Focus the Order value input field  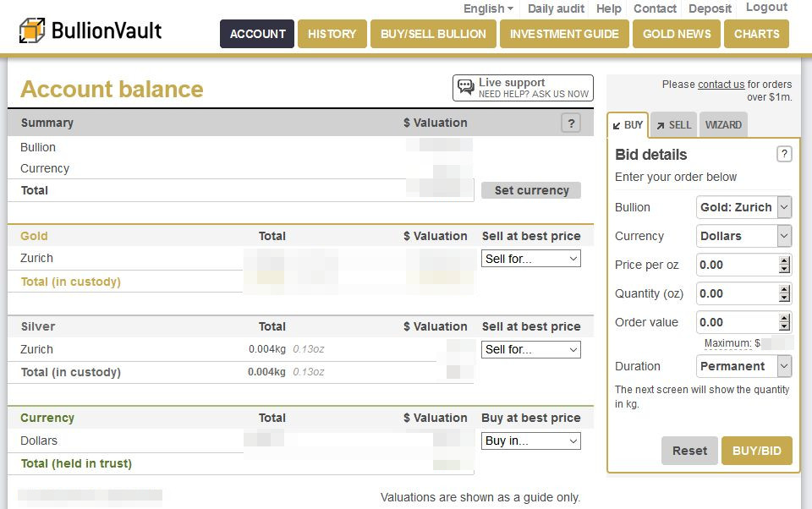pyautogui.click(x=738, y=322)
